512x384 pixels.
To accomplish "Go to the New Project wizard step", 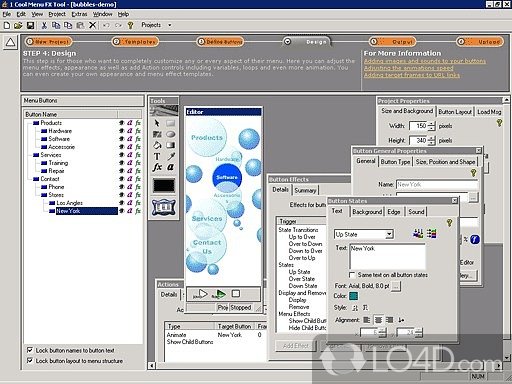I will [48, 42].
